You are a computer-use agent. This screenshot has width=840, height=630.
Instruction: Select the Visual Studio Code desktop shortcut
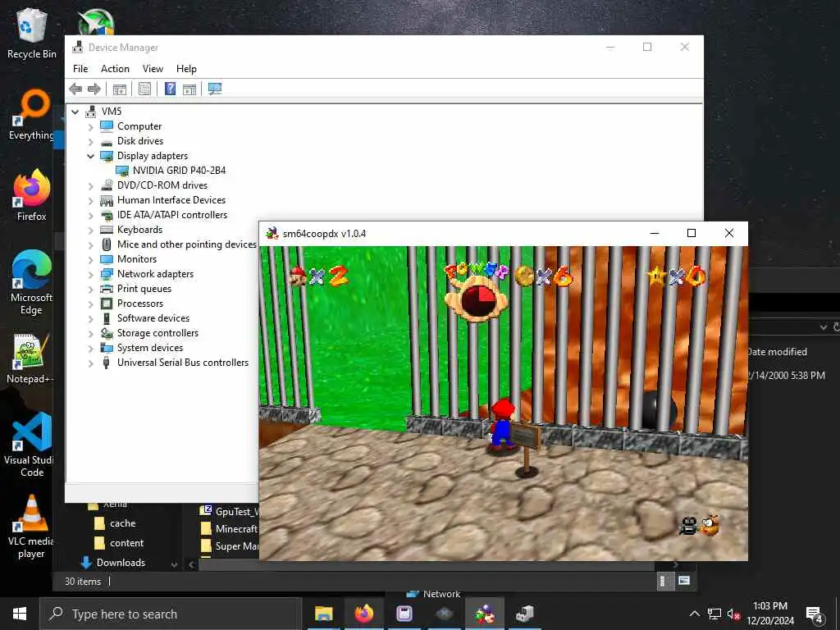pyautogui.click(x=32, y=445)
